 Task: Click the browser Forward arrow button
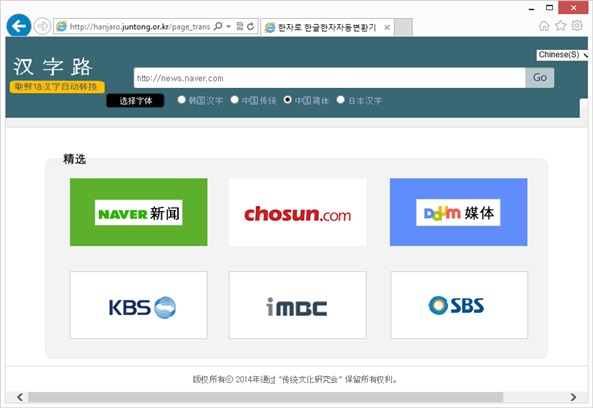[42, 26]
